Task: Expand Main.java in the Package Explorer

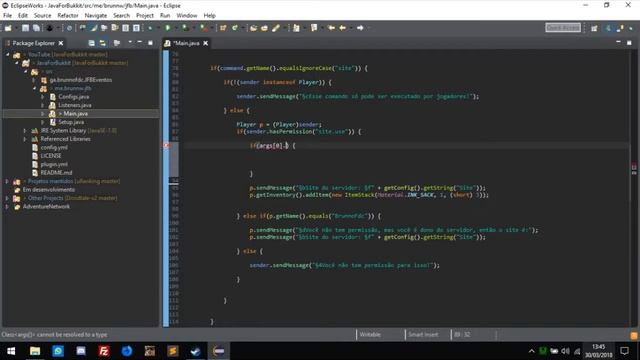Action: point(42,113)
